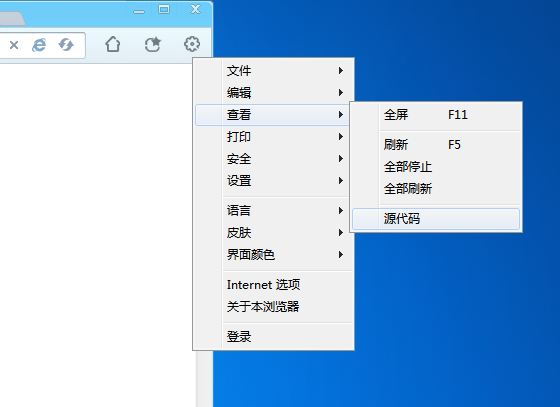Viewport: 560px width, 407px height.
Task: Expand the arrow beside 设置
Action: (x=341, y=181)
